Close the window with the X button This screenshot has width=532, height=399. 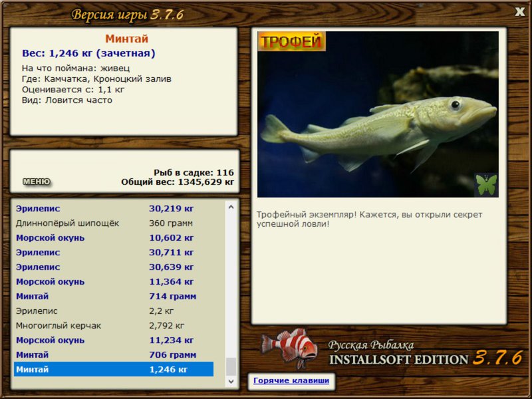(519, 12)
